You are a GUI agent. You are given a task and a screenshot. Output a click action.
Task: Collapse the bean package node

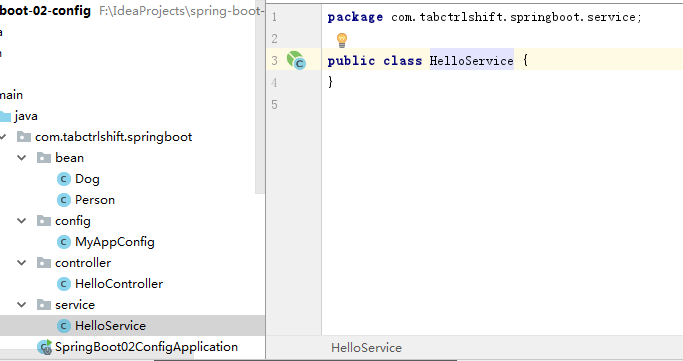21,158
